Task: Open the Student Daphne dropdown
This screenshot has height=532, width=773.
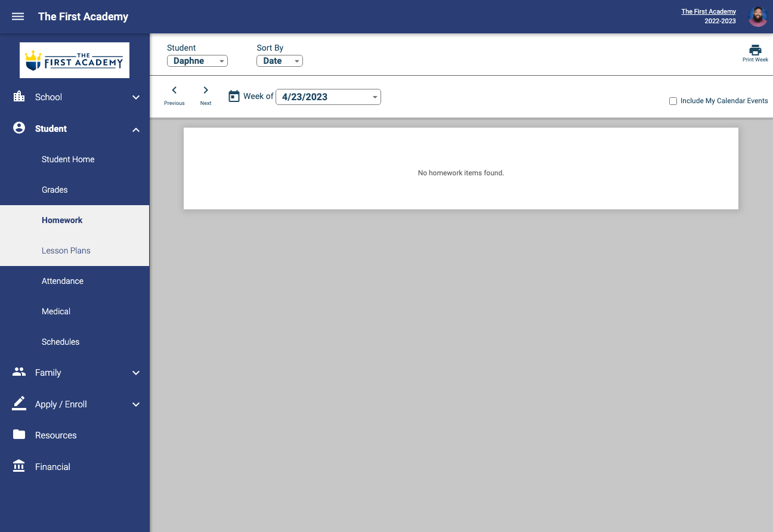Action: [x=197, y=61]
